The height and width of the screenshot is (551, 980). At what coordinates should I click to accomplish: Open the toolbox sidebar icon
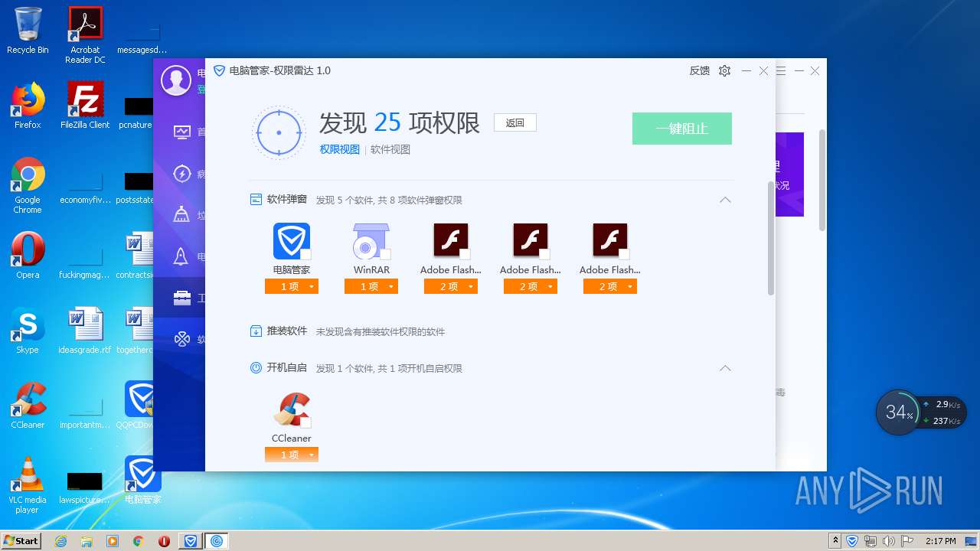coord(181,298)
